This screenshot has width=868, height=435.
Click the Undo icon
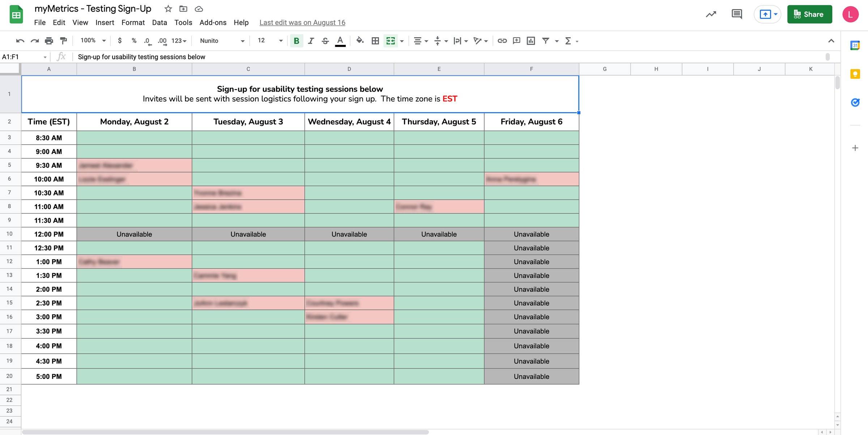pyautogui.click(x=20, y=41)
